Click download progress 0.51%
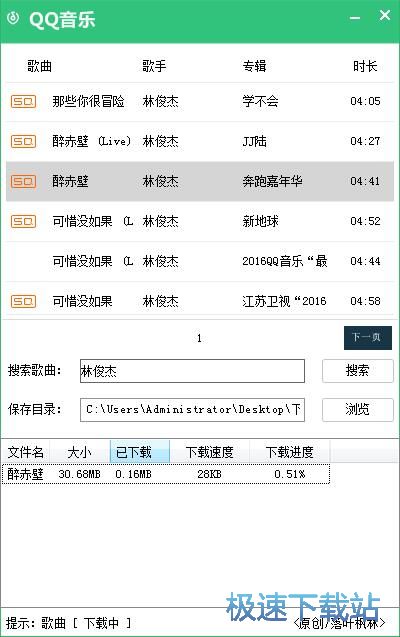Viewport: 400px width, 637px height. 290,474
